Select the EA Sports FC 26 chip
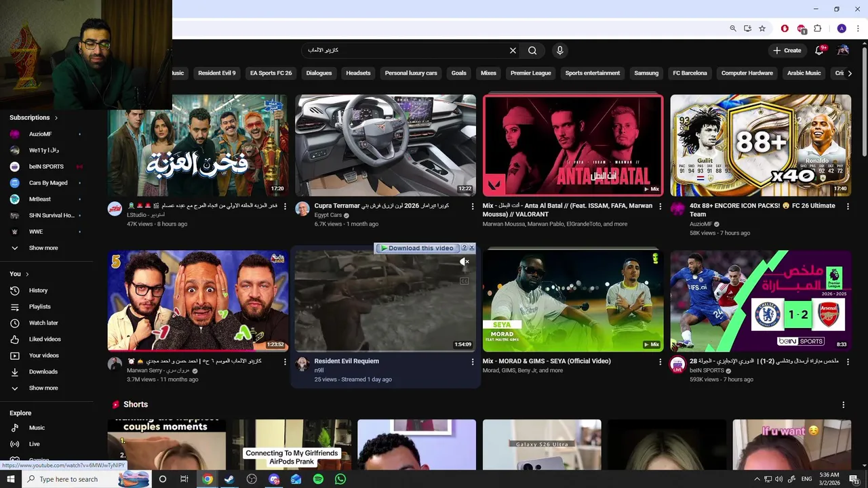868x488 pixels. (271, 73)
